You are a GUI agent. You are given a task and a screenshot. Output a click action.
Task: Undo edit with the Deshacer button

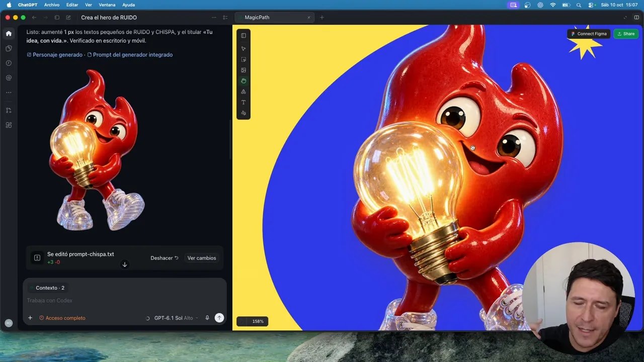pos(165,258)
